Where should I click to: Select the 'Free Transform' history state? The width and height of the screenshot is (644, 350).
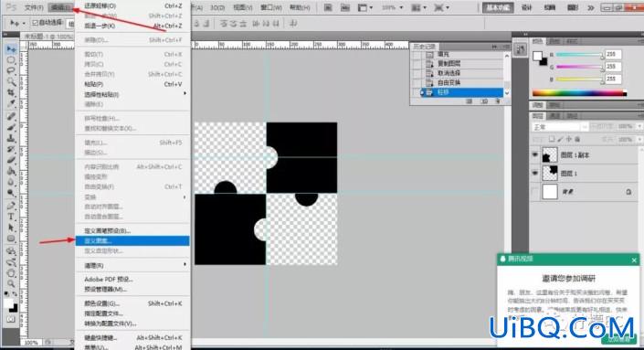tap(458, 82)
